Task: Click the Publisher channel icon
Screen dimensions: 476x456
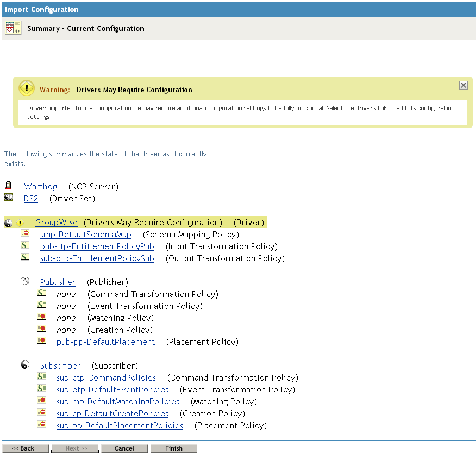Action: pyautogui.click(x=25, y=281)
